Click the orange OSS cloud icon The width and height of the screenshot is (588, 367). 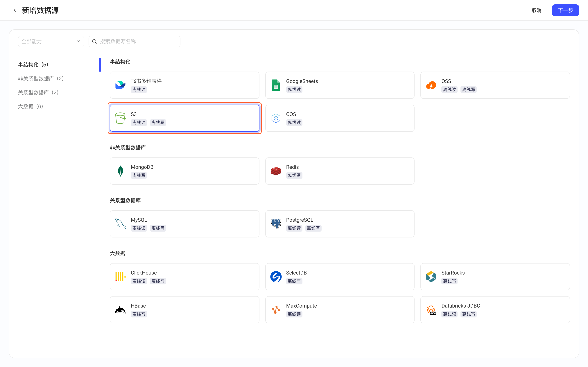pyautogui.click(x=431, y=85)
